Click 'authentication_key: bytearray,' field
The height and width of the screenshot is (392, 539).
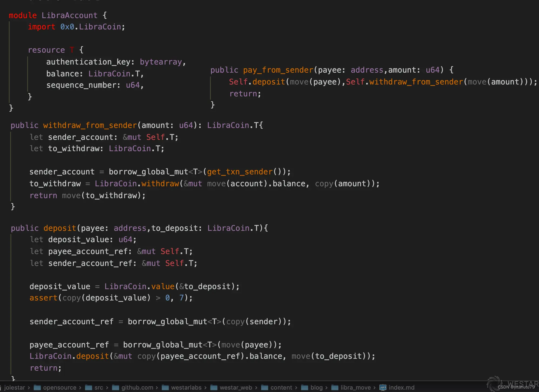(x=116, y=62)
